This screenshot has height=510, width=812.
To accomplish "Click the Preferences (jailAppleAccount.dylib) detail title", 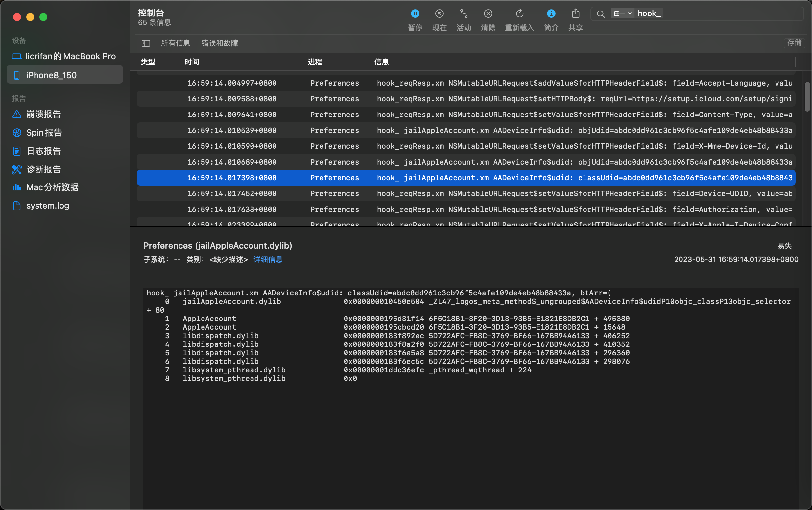I will (x=218, y=245).
